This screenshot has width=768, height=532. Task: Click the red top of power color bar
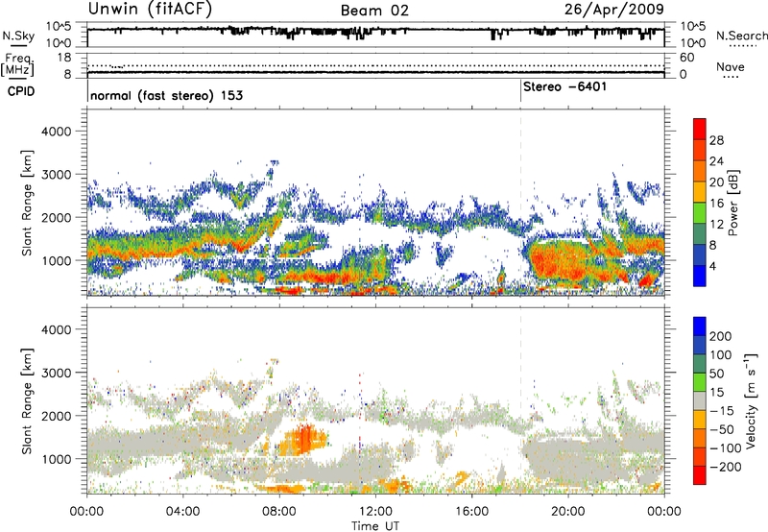point(700,129)
